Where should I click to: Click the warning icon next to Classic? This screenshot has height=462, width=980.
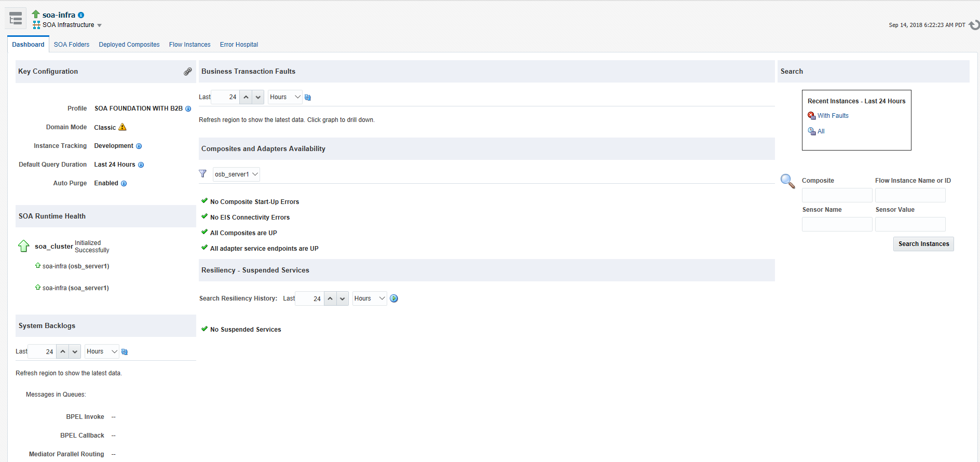click(x=122, y=127)
